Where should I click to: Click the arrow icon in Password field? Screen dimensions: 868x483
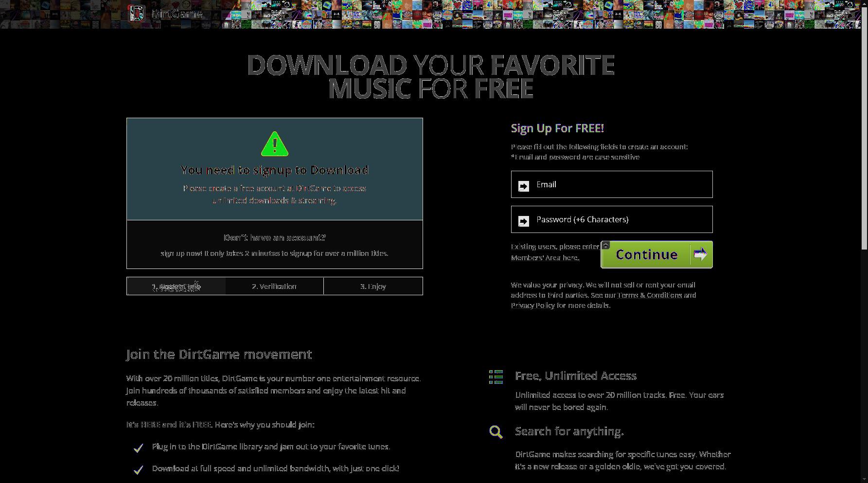click(524, 221)
